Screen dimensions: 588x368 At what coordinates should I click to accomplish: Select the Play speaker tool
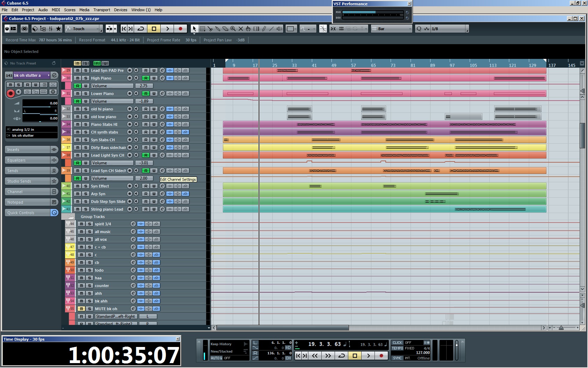pos(279,29)
